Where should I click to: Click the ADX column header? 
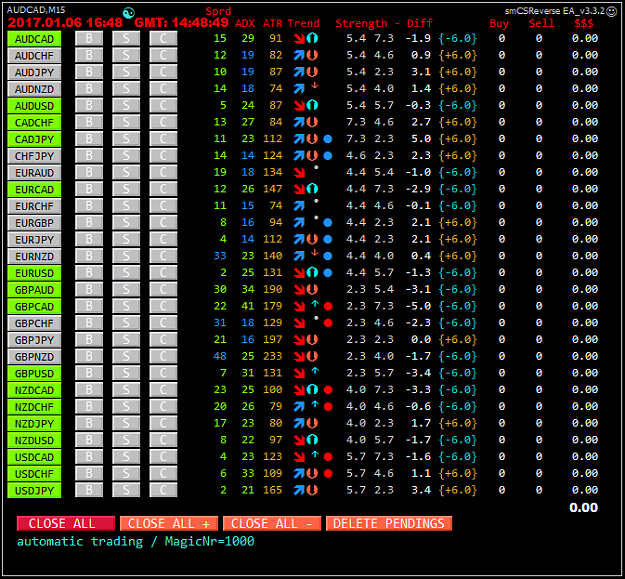coord(245,24)
